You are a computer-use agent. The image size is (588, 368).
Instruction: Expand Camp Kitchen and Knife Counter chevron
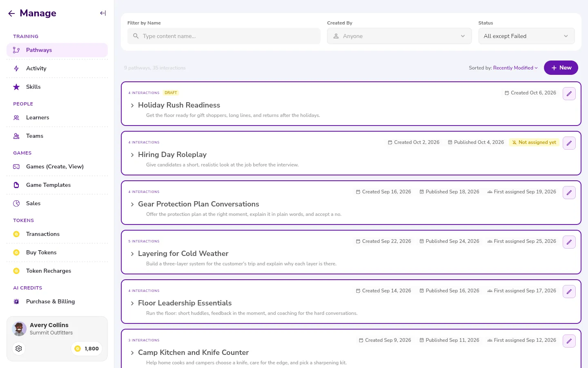click(x=132, y=353)
